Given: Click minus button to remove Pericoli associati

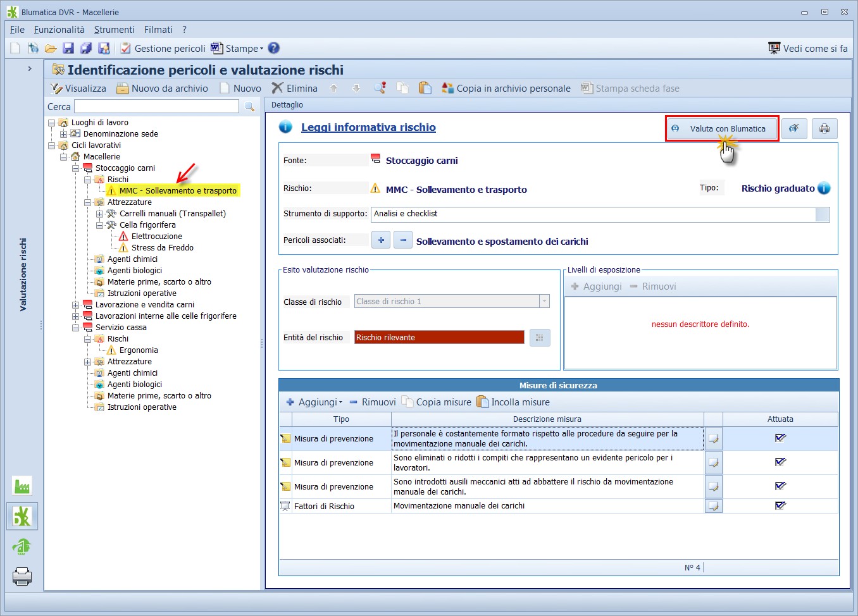Looking at the screenshot, I should click(x=403, y=240).
